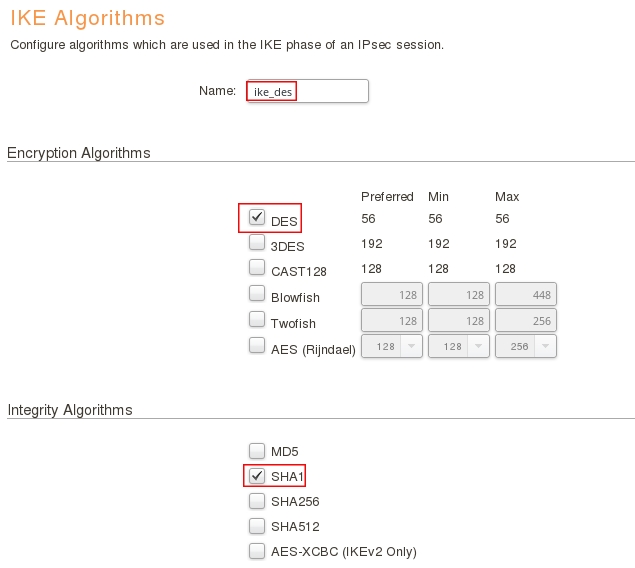
Task: Tick the Twofish algorithm checkbox
Action: 257,320
